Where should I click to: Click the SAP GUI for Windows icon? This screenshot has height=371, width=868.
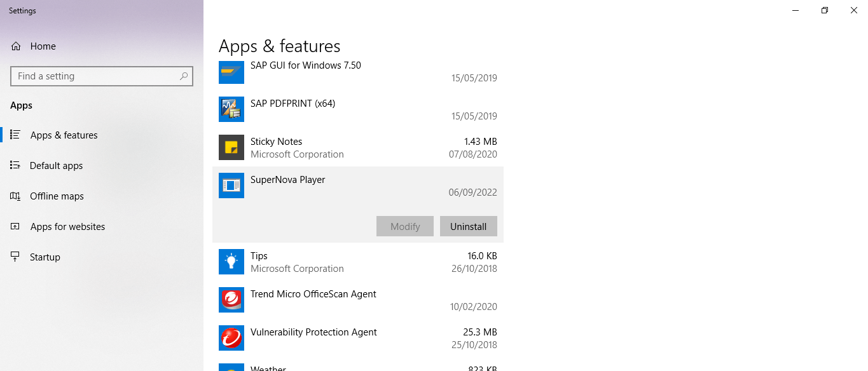[x=231, y=71]
